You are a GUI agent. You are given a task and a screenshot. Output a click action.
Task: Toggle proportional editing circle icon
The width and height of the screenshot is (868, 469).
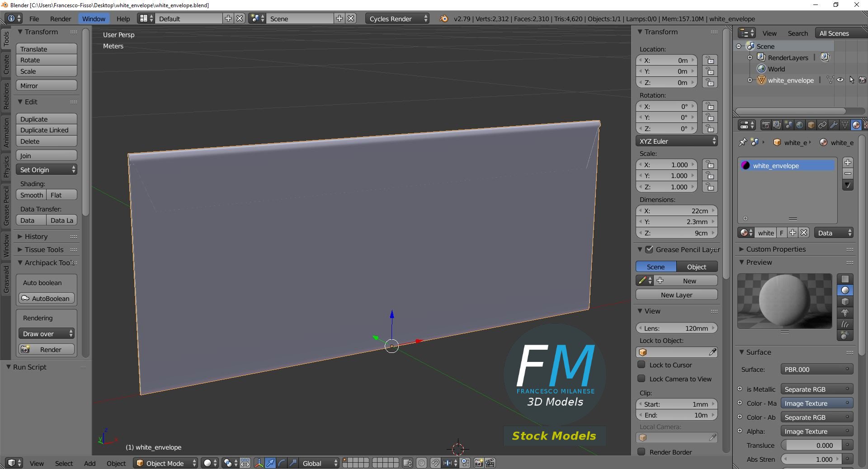click(421, 463)
